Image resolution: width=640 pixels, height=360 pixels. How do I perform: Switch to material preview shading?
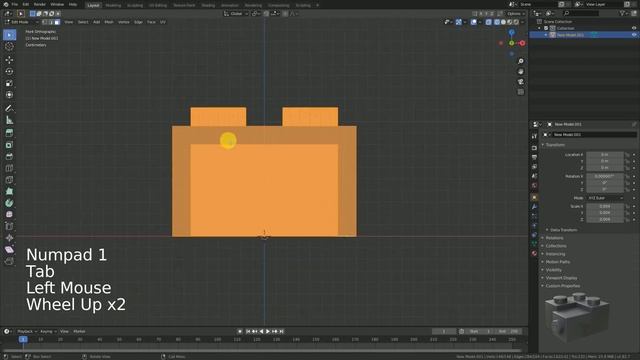(510, 22)
